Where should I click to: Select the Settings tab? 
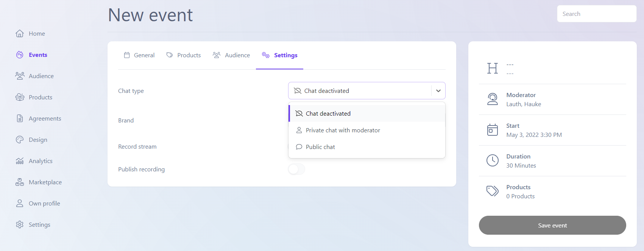click(279, 55)
